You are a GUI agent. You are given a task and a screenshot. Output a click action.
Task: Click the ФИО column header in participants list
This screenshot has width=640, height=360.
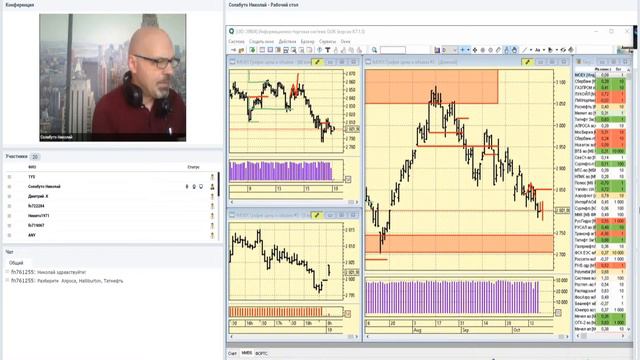tap(32, 167)
